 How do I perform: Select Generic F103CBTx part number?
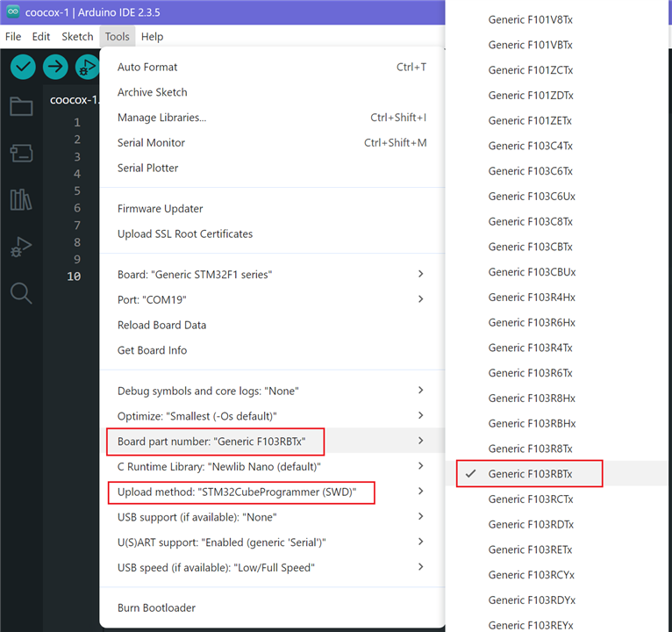pyautogui.click(x=556, y=247)
